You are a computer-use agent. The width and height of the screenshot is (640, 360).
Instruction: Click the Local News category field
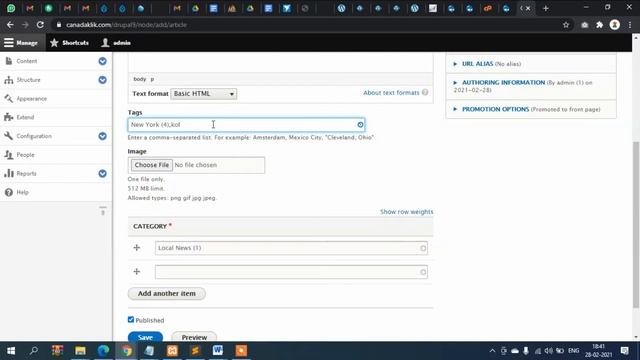pos(291,248)
